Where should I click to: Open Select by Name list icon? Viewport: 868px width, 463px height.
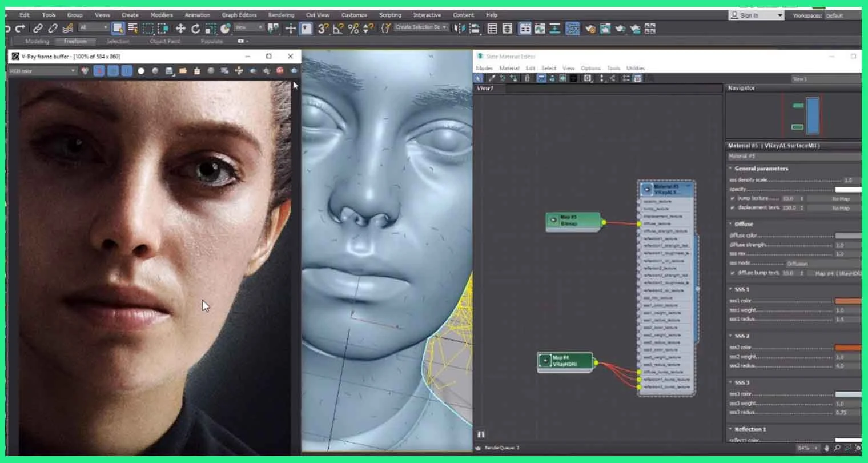point(133,28)
